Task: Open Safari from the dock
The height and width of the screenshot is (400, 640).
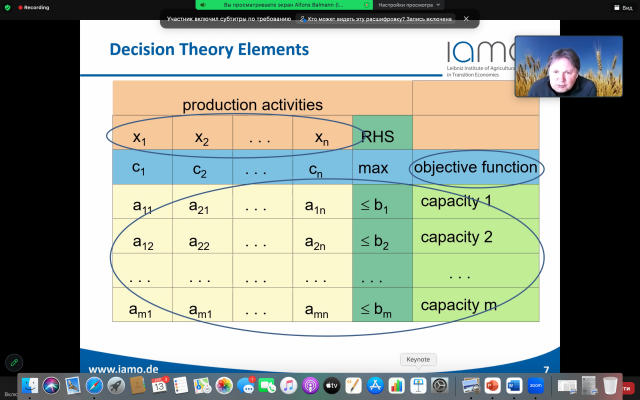Action: click(x=94, y=386)
